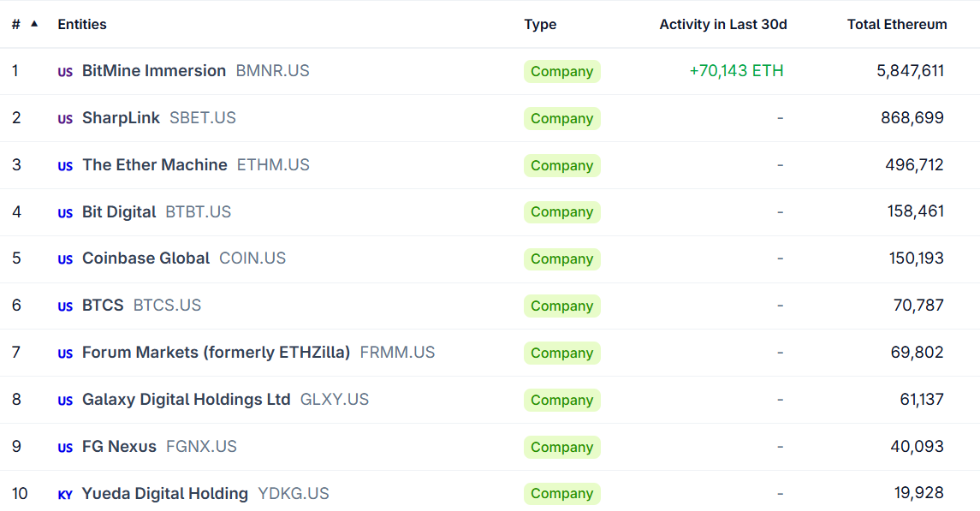Screen dimensions: 980x511
Task: Click the US country flag beside BitMine Immersion
Action: coord(65,72)
